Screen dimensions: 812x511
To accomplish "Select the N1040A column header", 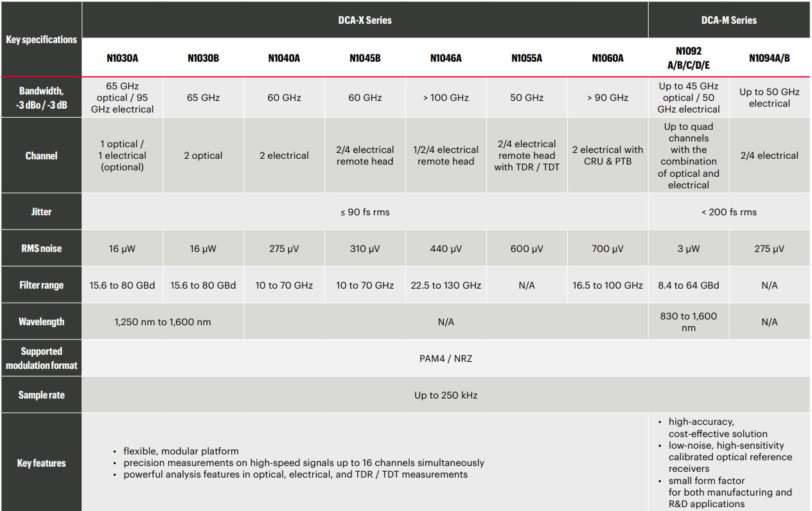I will 284,58.
